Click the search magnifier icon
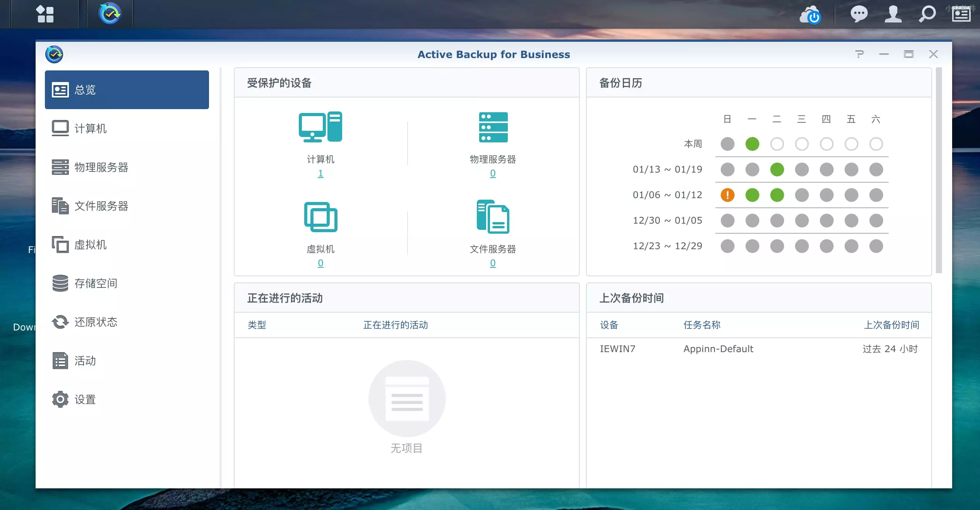This screenshot has height=510, width=980. coord(927,14)
